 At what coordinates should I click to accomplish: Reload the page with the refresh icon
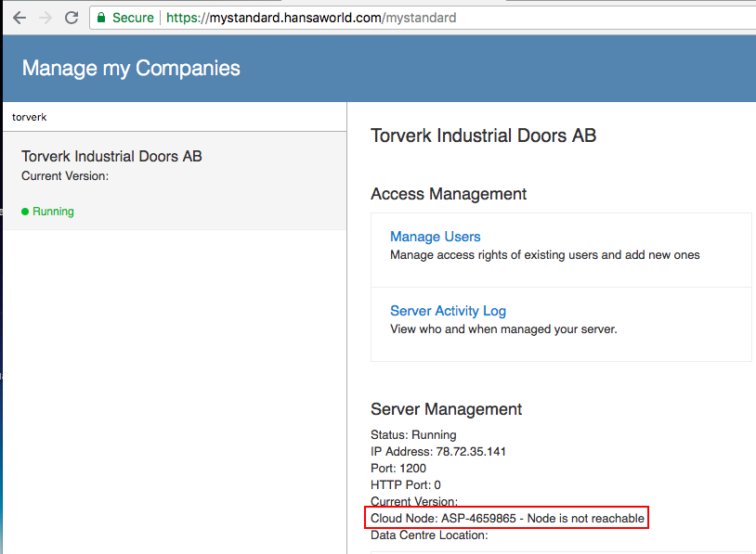click(72, 18)
